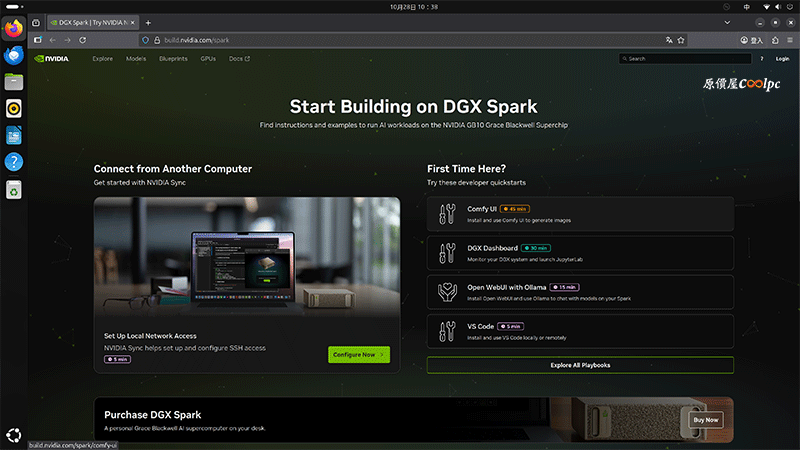Launch LibreOffice Writer from the dock
The image size is (800, 450).
14,135
